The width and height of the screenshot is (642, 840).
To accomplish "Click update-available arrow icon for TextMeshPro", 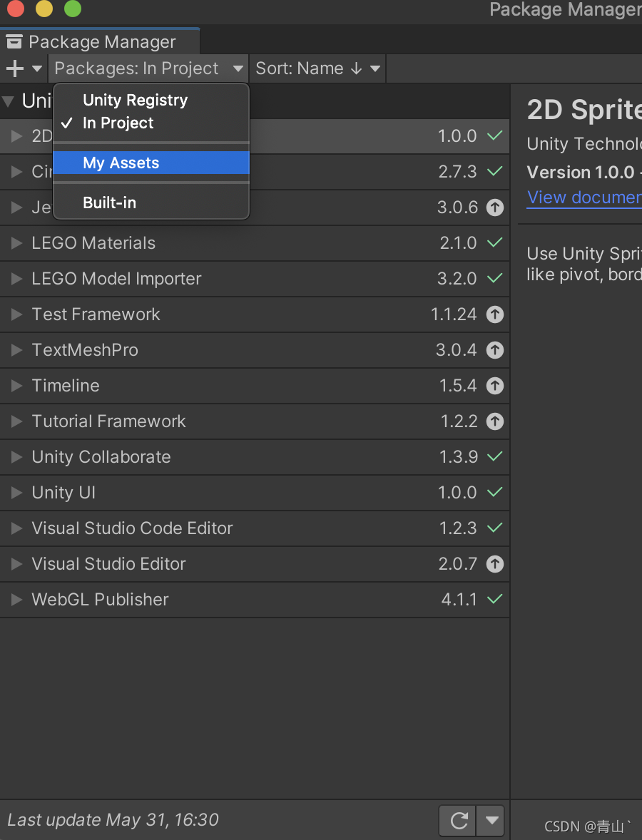I will (494, 350).
